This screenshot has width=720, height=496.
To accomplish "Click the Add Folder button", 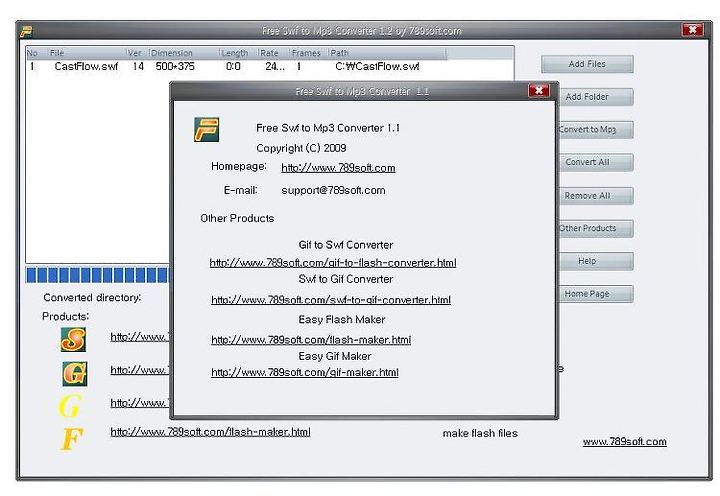I will [x=596, y=97].
